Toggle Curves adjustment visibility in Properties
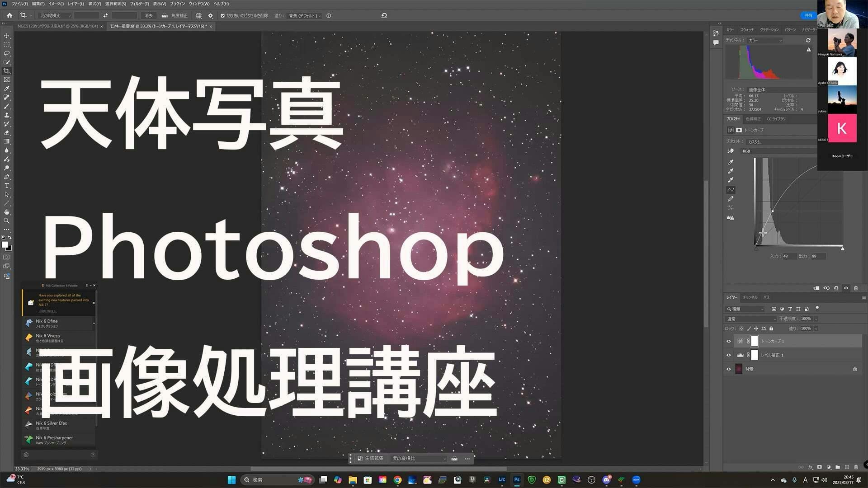The image size is (868, 488). tap(846, 288)
